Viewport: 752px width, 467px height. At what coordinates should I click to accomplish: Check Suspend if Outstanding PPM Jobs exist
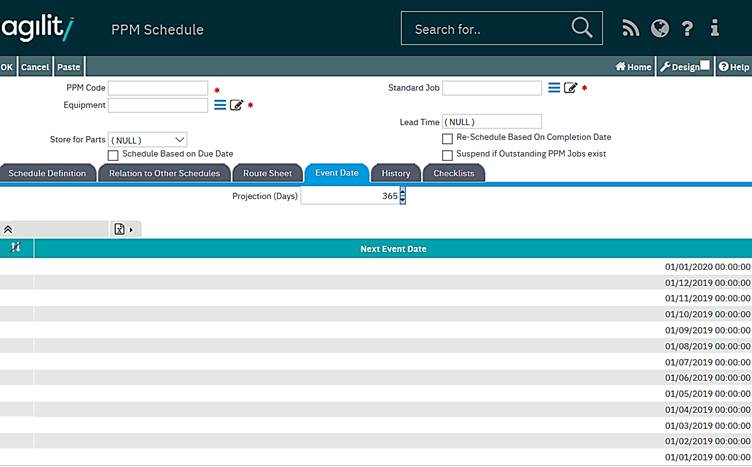click(447, 155)
